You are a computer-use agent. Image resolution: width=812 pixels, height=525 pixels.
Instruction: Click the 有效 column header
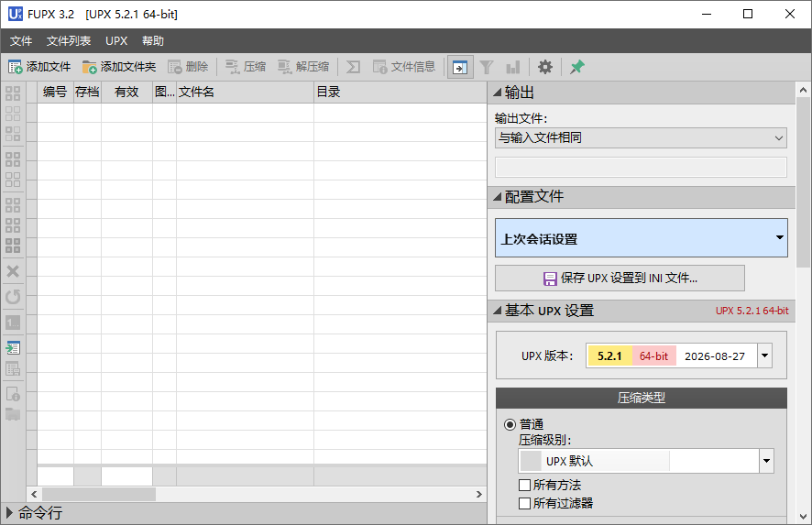(x=126, y=93)
